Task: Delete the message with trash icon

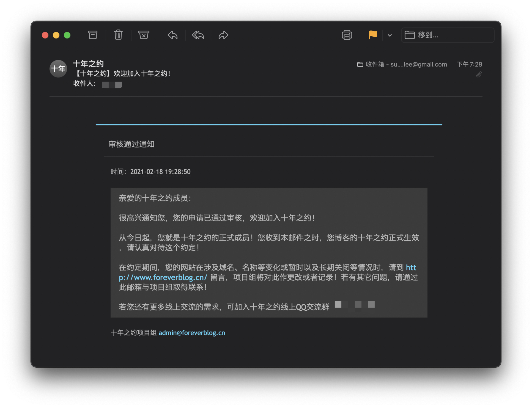Action: pos(118,35)
